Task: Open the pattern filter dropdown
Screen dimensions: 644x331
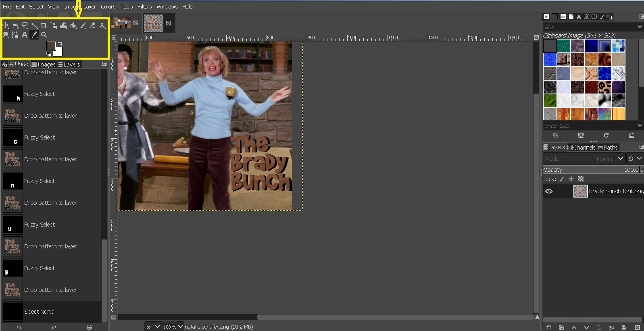Action: click(640, 27)
